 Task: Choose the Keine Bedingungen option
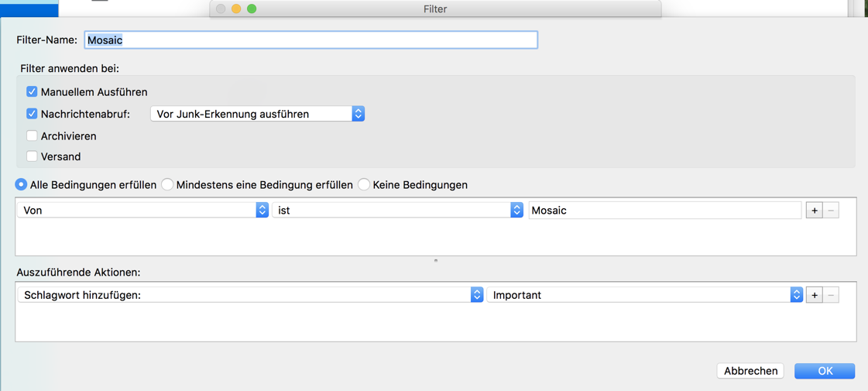[x=364, y=185]
